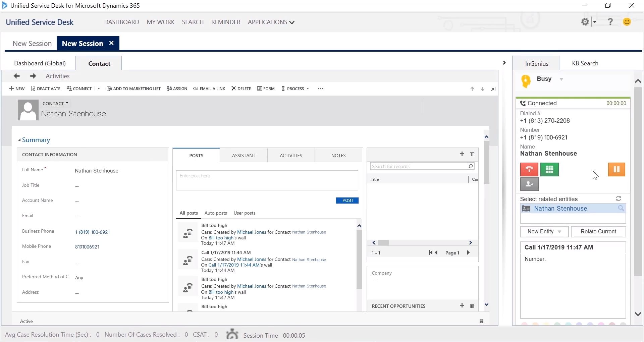This screenshot has width=644, height=342.
Task: Toggle the right panel with the chevron by the Contact tab
Action: click(504, 63)
